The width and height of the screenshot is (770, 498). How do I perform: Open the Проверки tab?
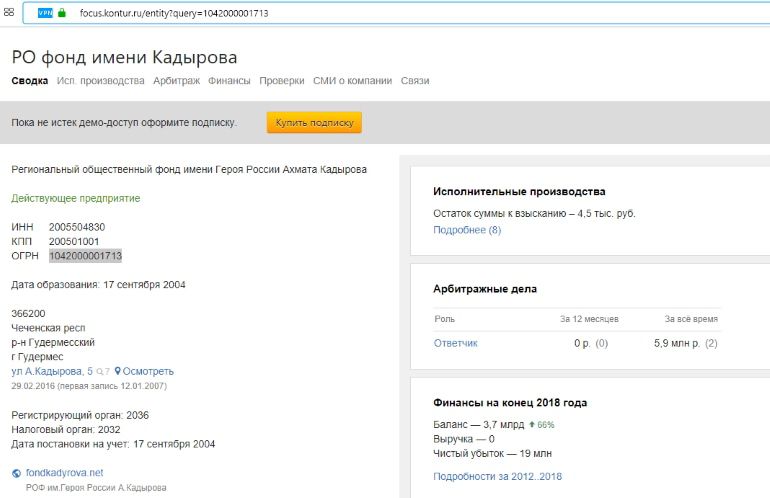[x=282, y=81]
